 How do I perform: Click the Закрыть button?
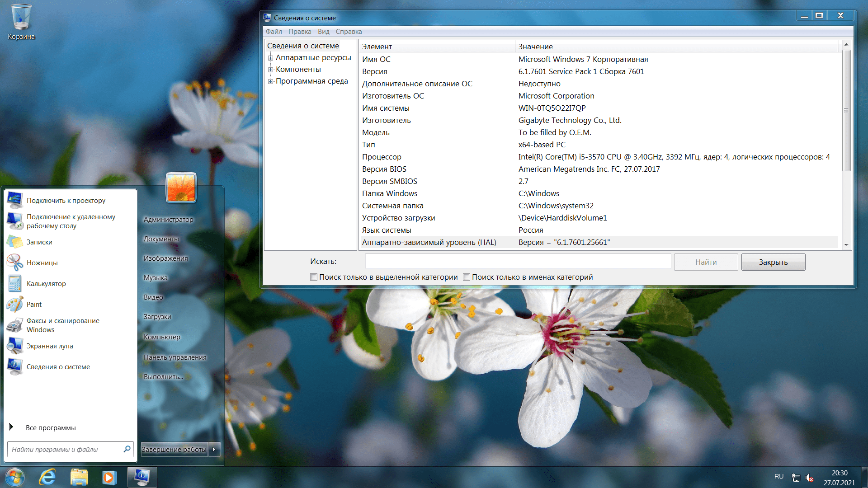[773, 262]
